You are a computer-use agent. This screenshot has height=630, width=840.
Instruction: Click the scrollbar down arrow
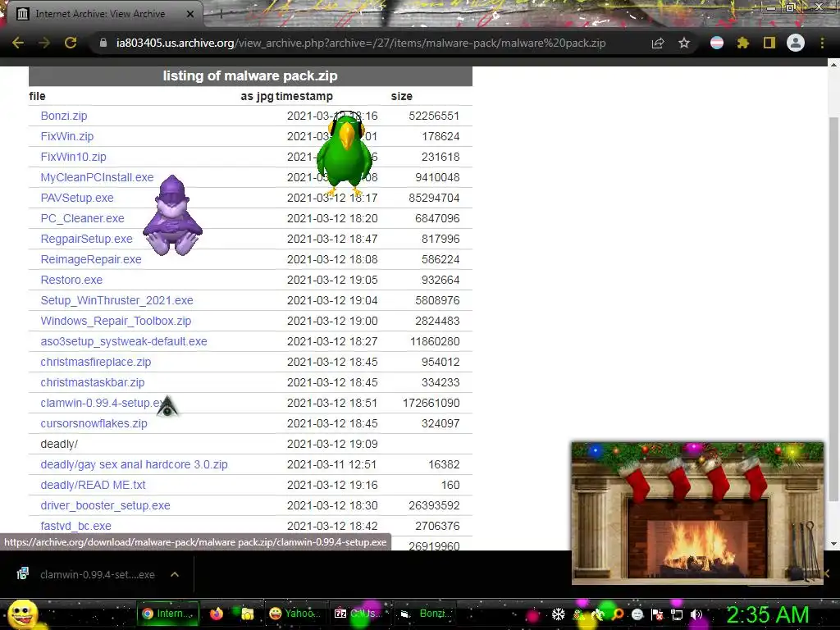833,543
